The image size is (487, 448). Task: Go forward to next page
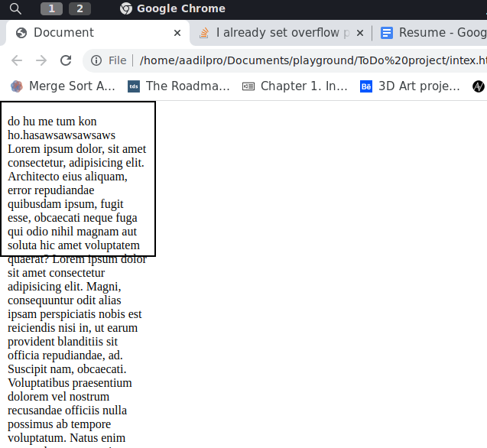coord(41,60)
